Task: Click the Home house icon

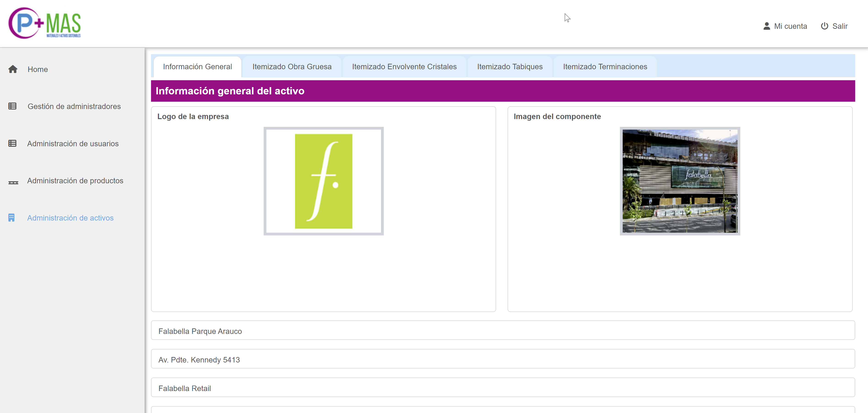Action: pos(13,69)
